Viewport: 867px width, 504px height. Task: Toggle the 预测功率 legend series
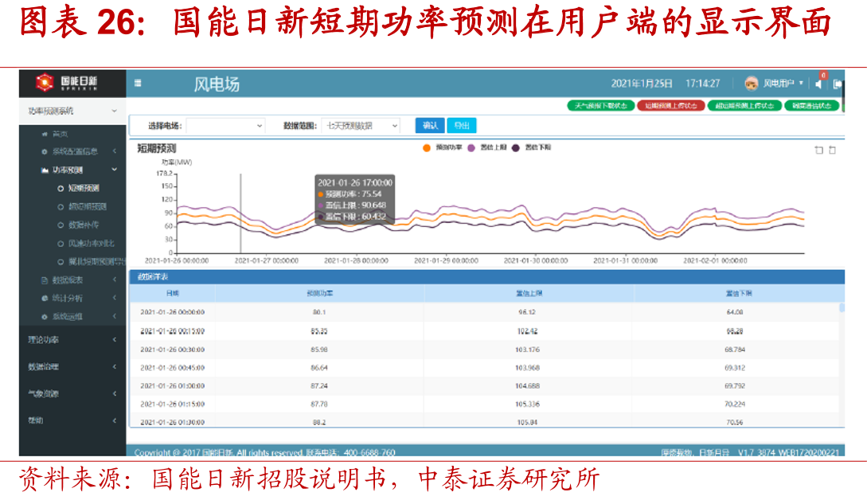pos(443,148)
